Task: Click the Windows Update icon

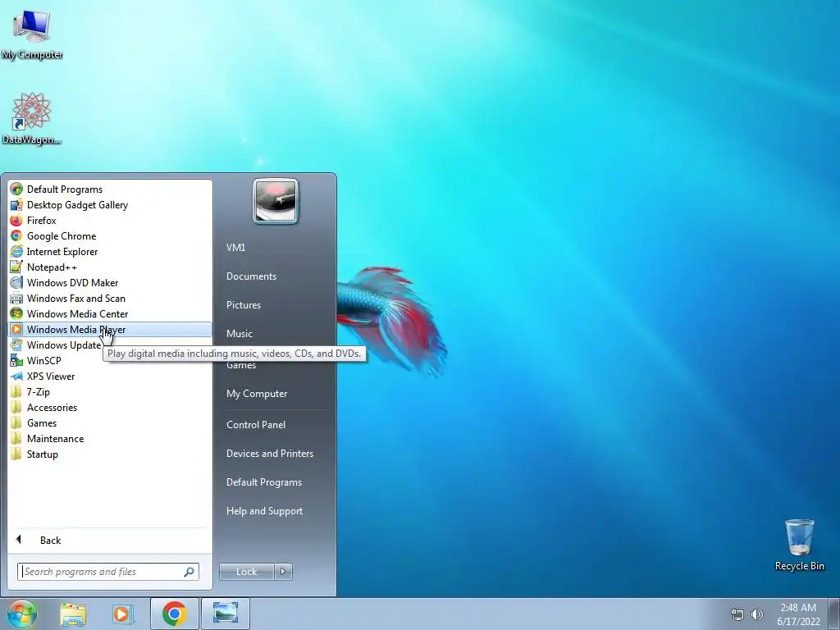Action: 16,345
